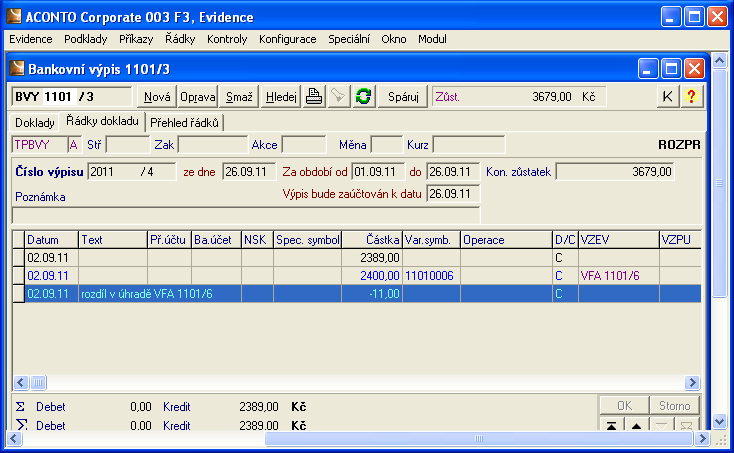
Task: Click the Hledej button
Action: tap(281, 96)
